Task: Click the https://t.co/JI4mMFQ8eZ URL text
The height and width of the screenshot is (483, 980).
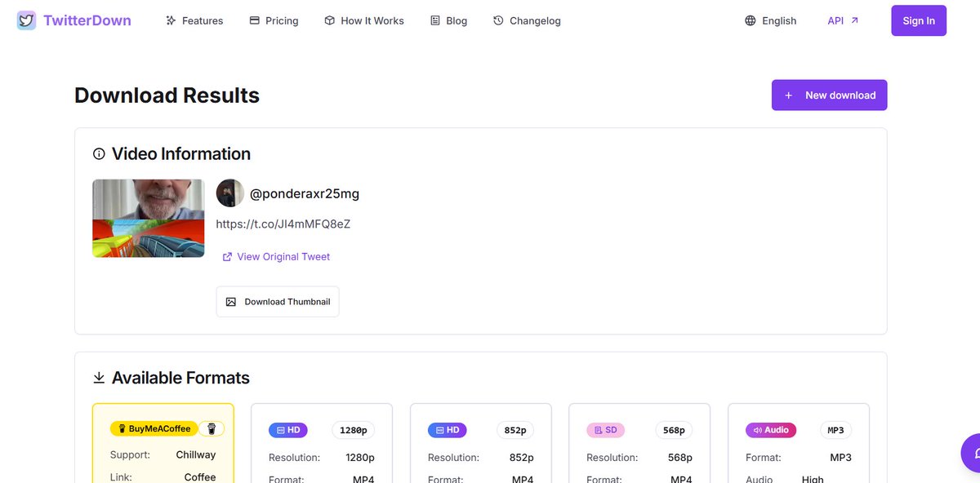Action: [x=283, y=224]
